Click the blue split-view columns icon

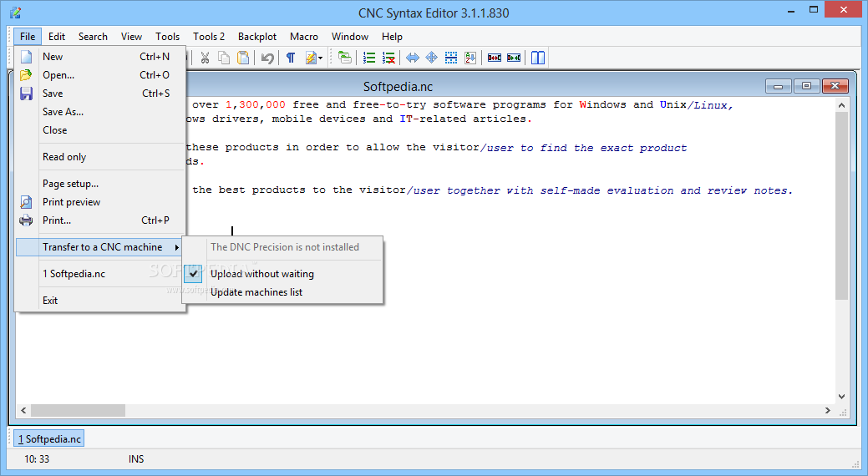tap(538, 58)
